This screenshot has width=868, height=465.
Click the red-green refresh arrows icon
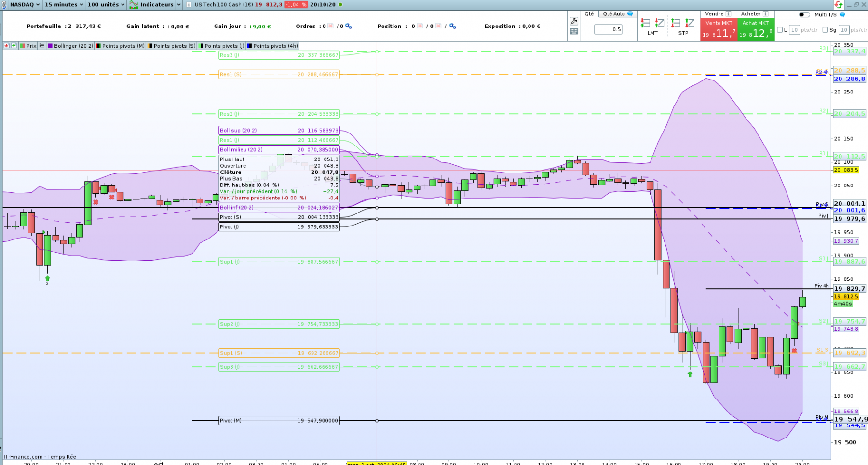click(839, 5)
